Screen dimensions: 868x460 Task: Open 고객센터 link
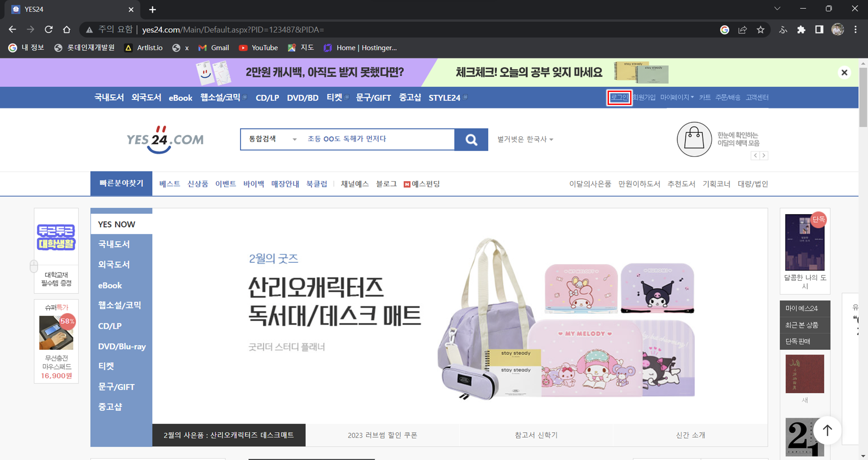[x=757, y=98]
